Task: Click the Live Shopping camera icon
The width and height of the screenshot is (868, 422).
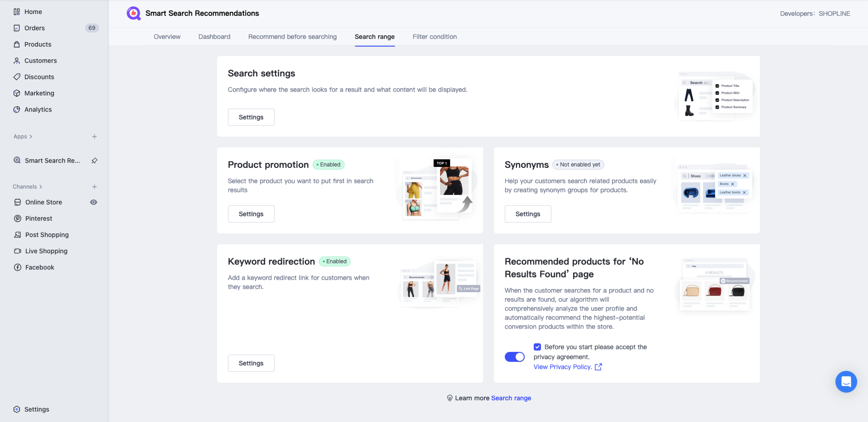Action: 17,251
